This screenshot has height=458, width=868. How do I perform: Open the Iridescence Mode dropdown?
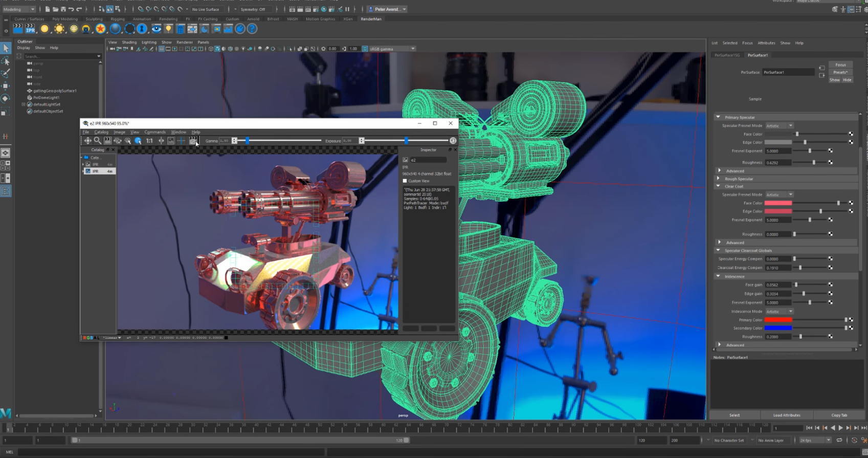tap(779, 311)
